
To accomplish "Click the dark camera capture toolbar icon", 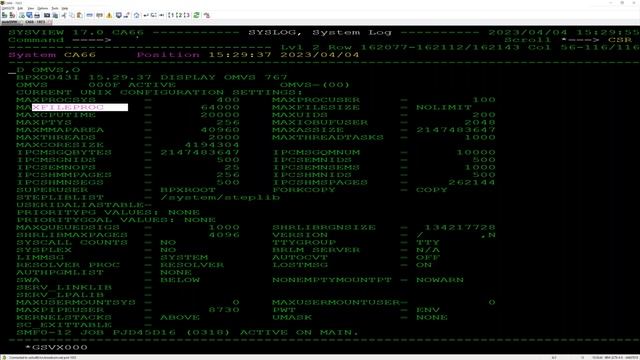I will (x=47, y=15).
